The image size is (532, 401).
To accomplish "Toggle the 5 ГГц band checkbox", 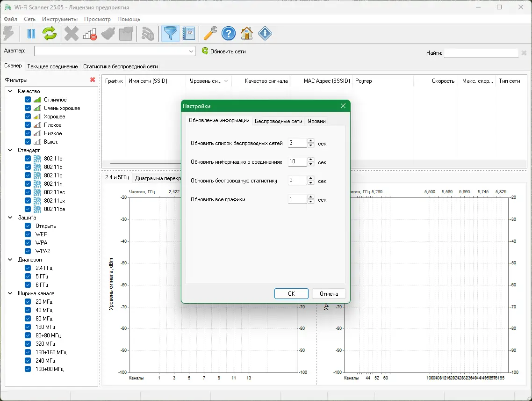I will [28, 277].
